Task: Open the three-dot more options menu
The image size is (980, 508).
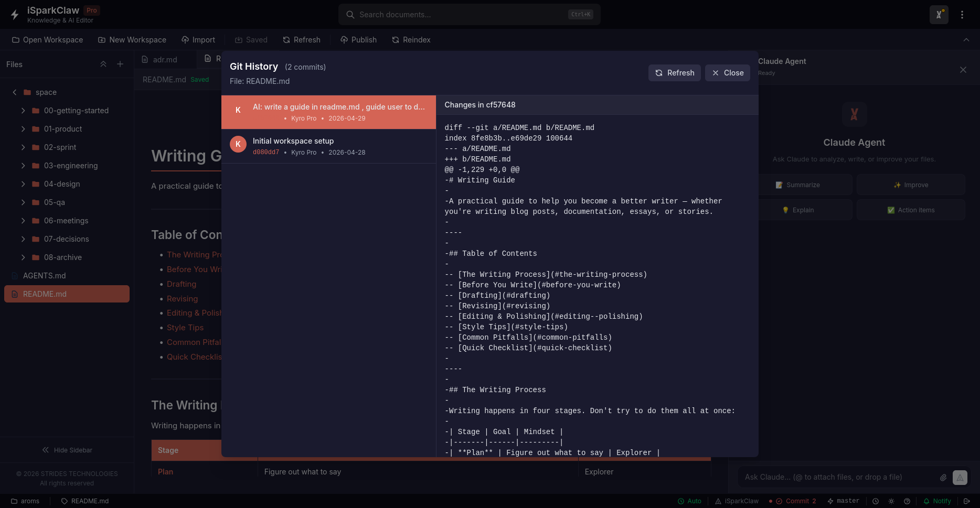Action: (x=962, y=15)
